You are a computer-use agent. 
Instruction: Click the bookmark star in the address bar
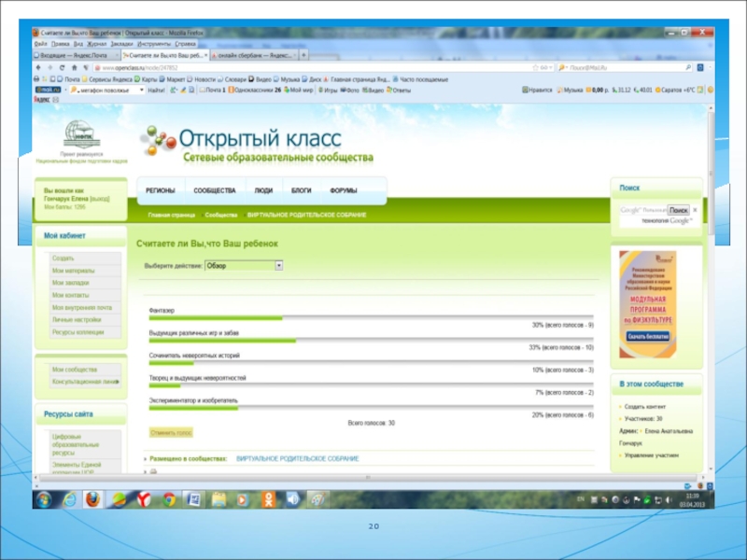(535, 67)
